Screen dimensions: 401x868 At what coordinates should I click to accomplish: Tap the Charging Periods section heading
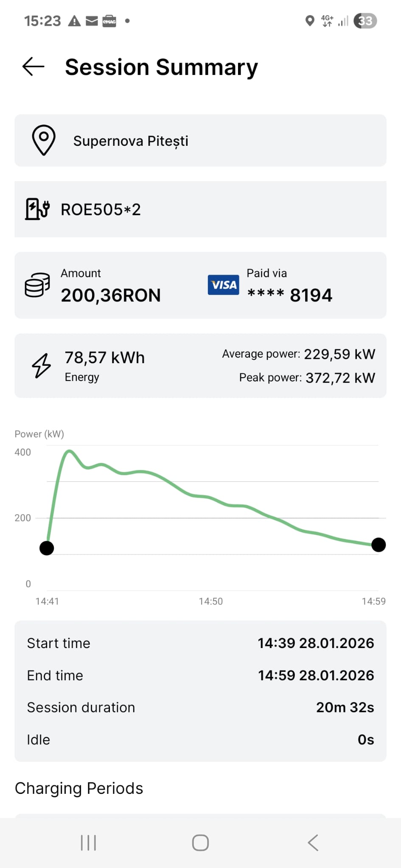point(79,788)
